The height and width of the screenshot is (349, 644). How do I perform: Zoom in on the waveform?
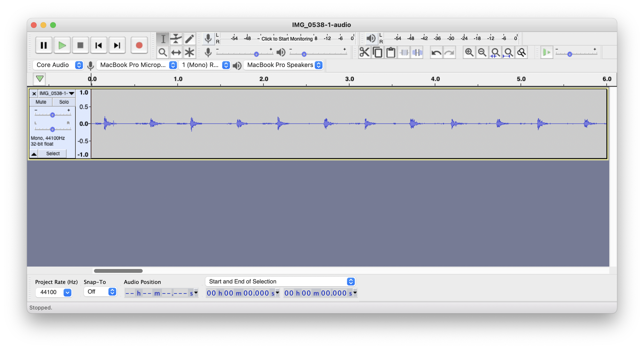point(469,52)
